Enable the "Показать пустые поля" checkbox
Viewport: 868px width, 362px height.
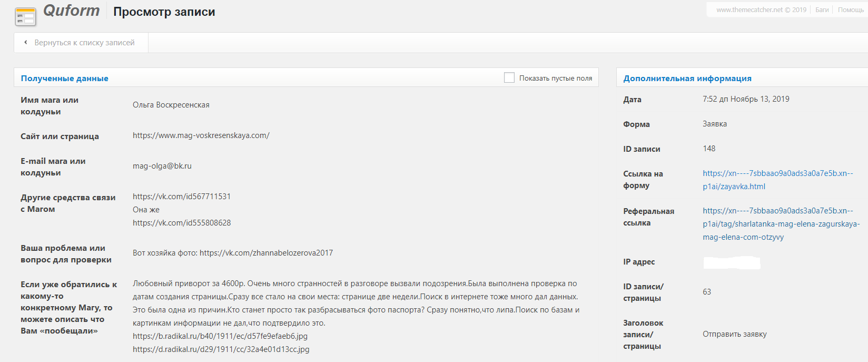pyautogui.click(x=509, y=78)
